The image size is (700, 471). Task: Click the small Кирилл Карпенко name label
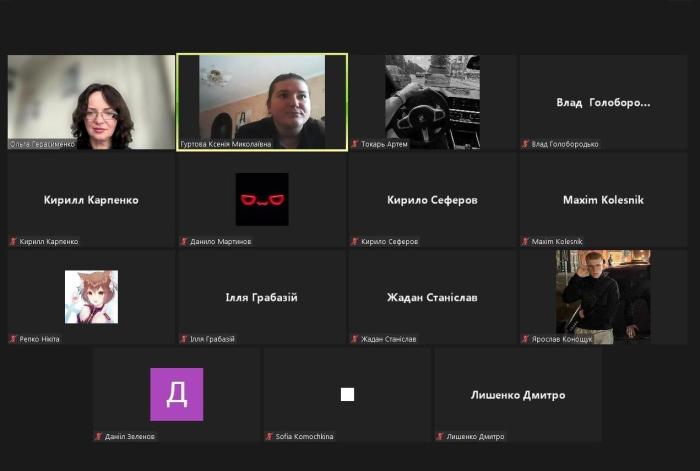49,242
